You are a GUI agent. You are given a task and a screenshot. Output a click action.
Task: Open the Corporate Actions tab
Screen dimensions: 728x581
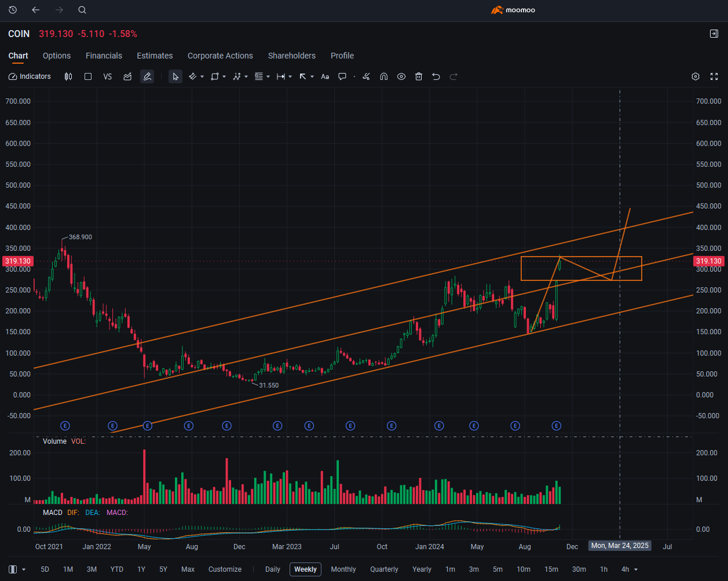220,56
